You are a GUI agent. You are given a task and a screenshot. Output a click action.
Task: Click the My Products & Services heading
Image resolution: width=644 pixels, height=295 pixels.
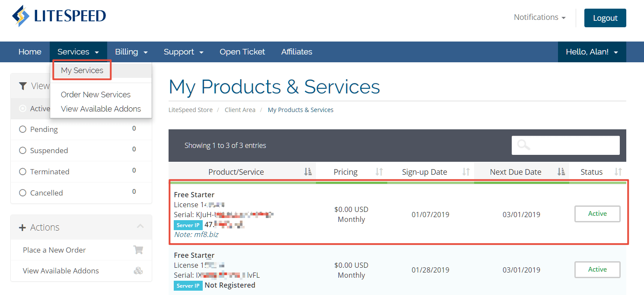point(274,87)
